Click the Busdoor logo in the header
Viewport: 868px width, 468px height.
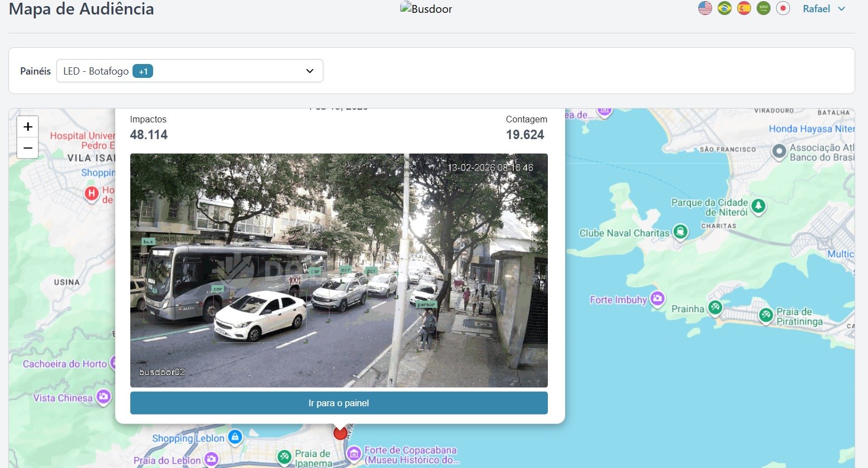tap(426, 9)
